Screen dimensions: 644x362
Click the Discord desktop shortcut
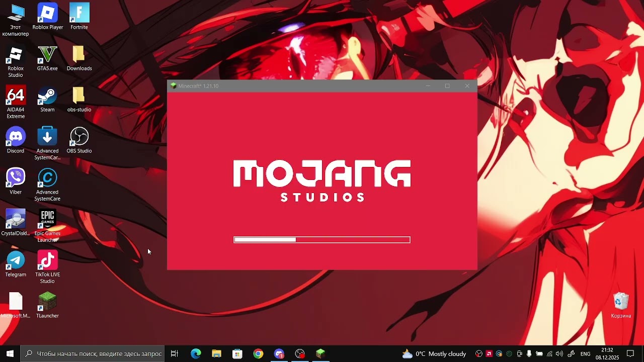click(16, 140)
